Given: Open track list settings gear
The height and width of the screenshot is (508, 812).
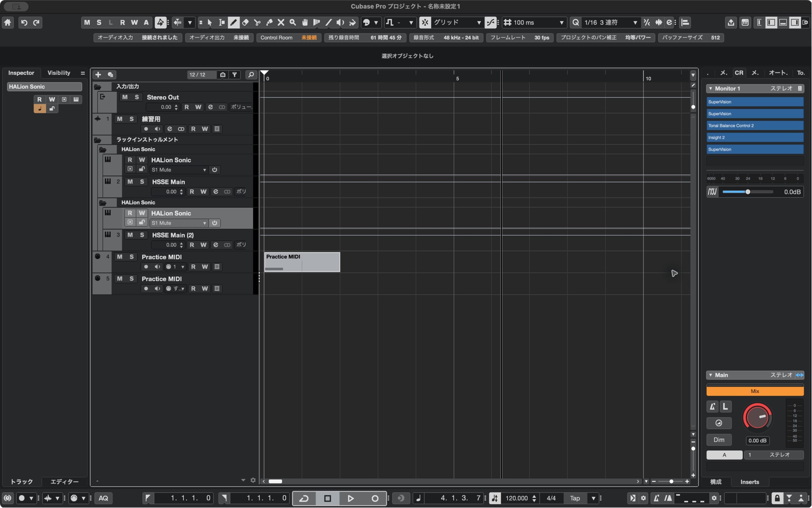Looking at the screenshot, I should tap(253, 480).
